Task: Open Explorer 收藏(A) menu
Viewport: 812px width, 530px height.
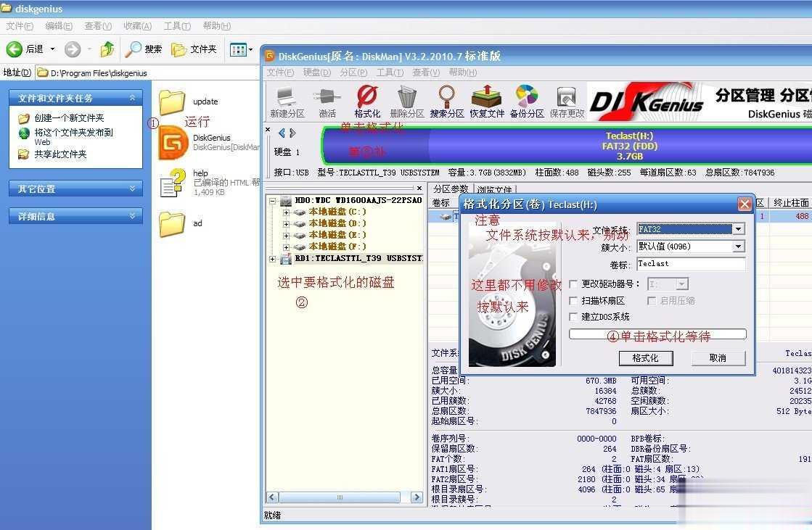Action: [x=137, y=26]
